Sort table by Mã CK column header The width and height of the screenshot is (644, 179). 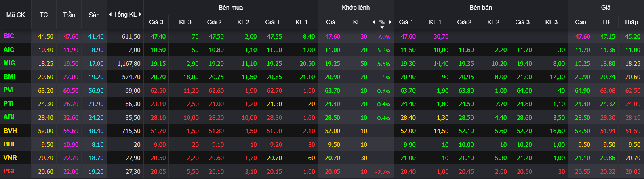tap(16, 15)
